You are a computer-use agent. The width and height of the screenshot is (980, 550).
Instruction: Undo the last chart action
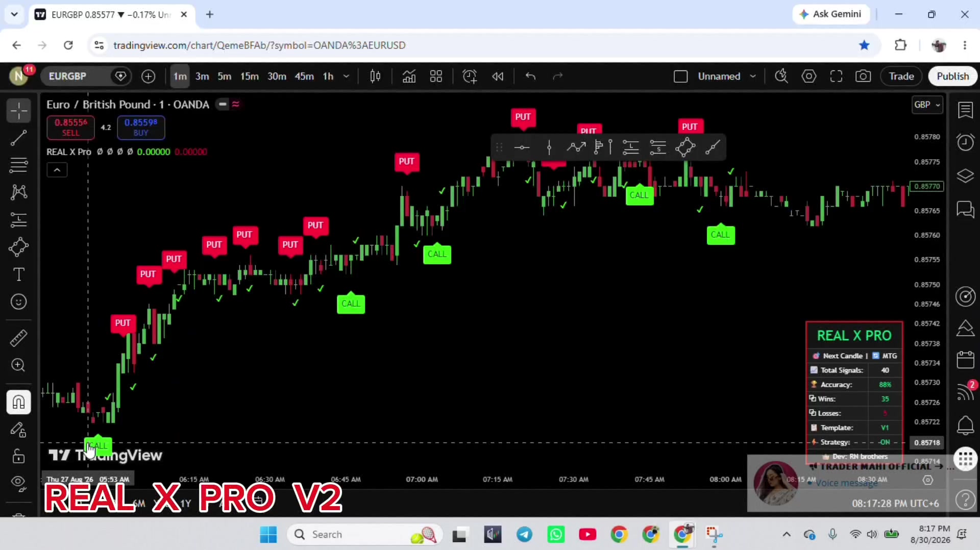point(531,76)
